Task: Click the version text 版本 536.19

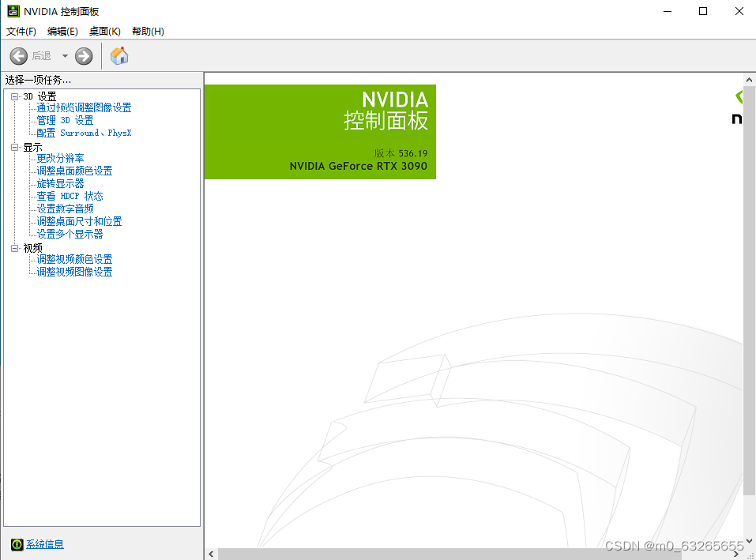Action: click(401, 153)
